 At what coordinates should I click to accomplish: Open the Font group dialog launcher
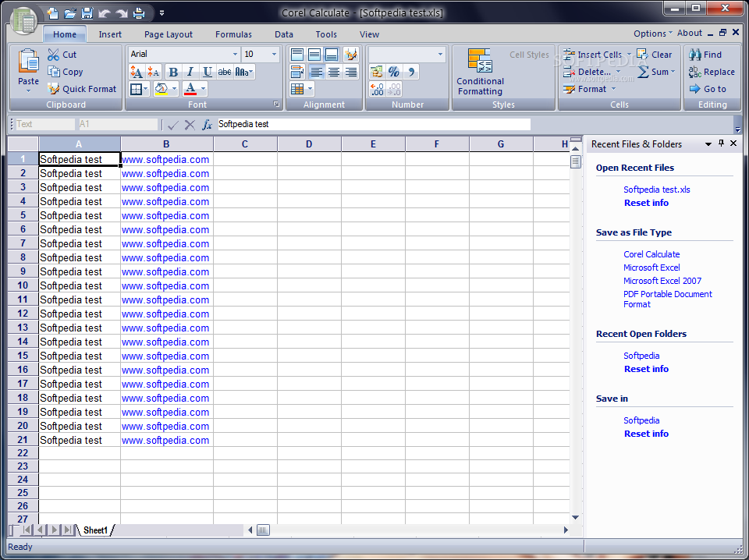click(276, 104)
